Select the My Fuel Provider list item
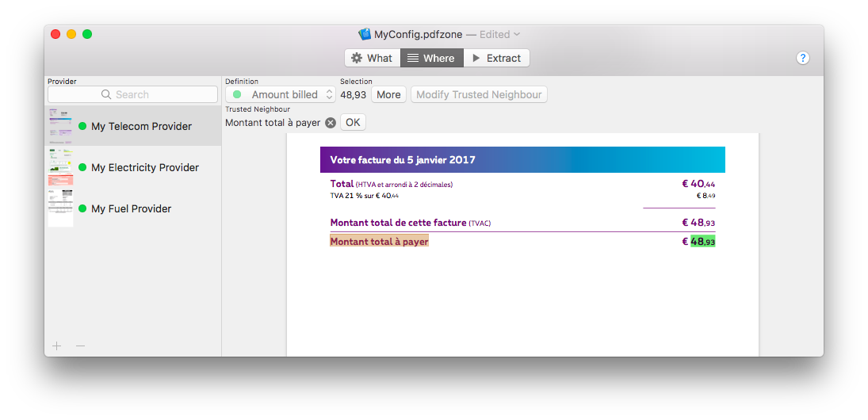The width and height of the screenshot is (868, 420). tap(131, 208)
